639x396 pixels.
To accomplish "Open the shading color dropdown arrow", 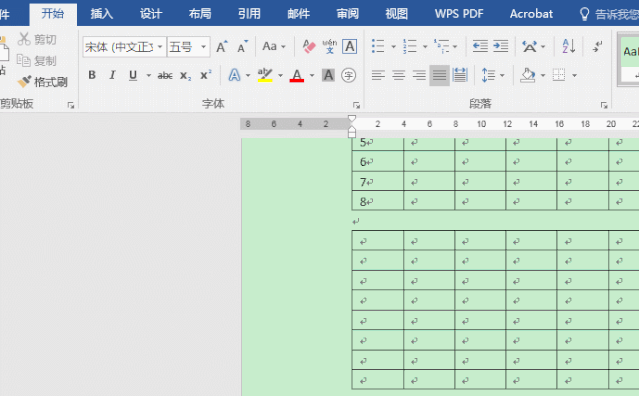I will point(543,75).
